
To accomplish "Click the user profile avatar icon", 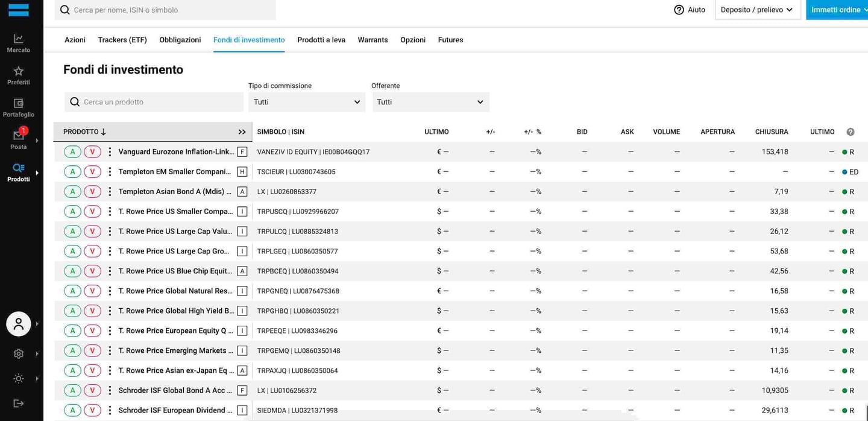I will coord(19,324).
